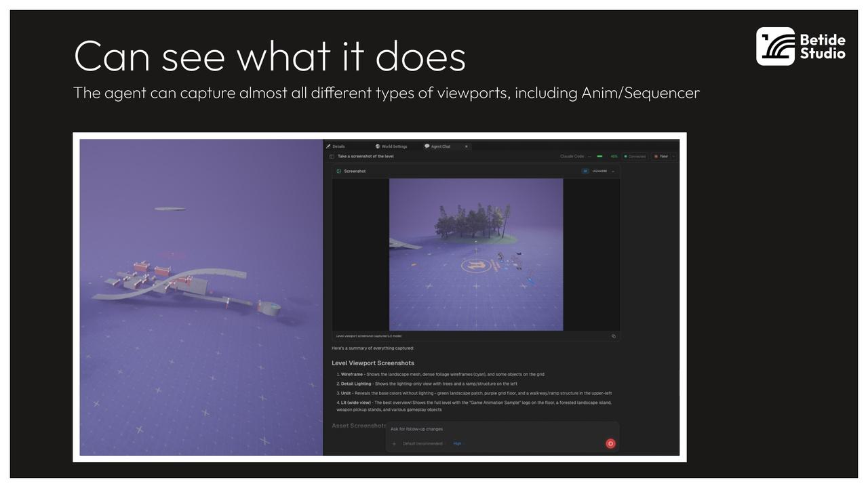Open the Default (recommended) model dropdown
This screenshot has height=488, width=868.
pyautogui.click(x=422, y=444)
